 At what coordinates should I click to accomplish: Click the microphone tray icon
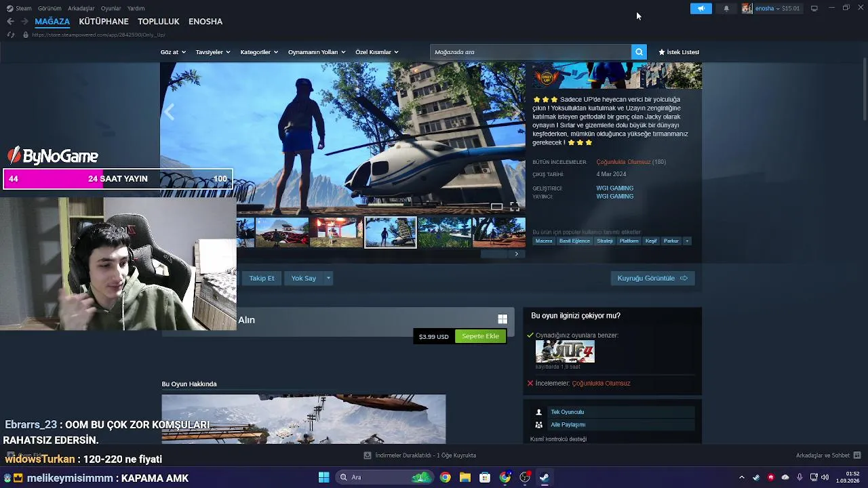coord(800,477)
